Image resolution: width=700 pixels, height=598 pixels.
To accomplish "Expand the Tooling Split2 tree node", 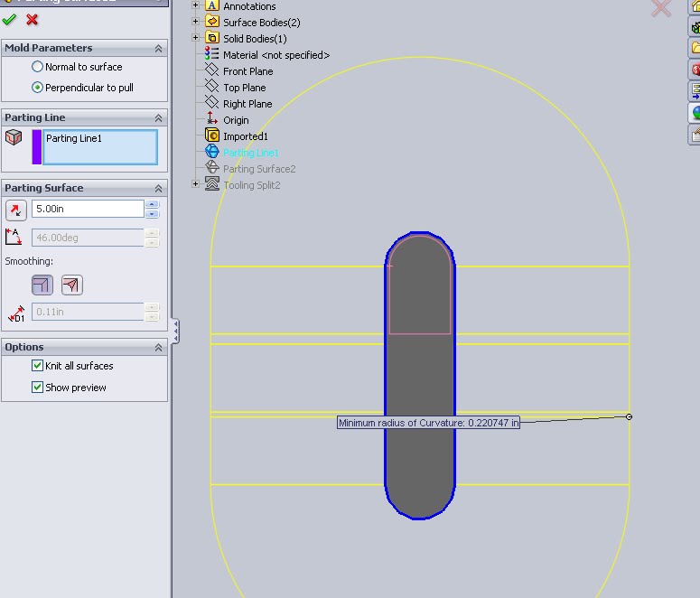I will tap(195, 183).
